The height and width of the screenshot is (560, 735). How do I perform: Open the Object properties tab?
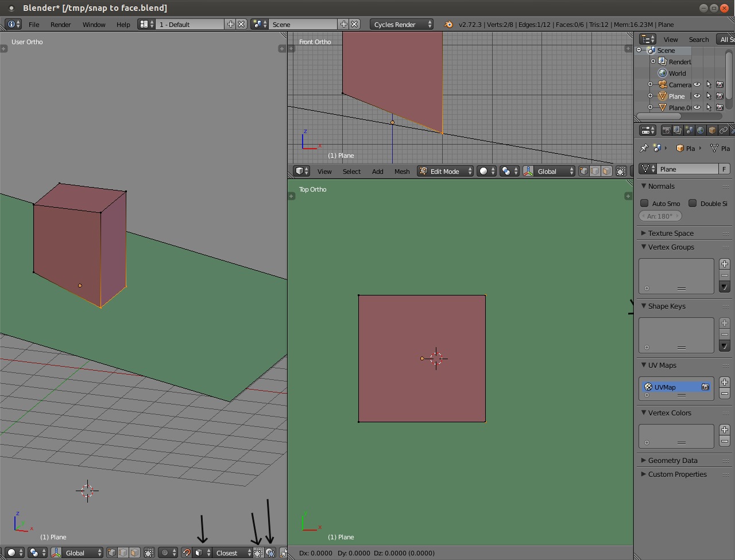tap(712, 130)
